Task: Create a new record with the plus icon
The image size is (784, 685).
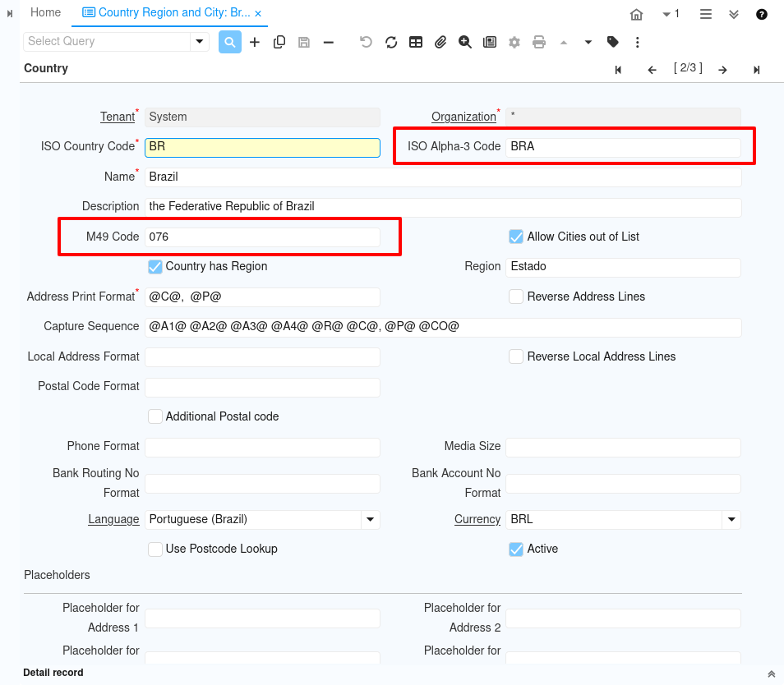Action: pos(255,42)
